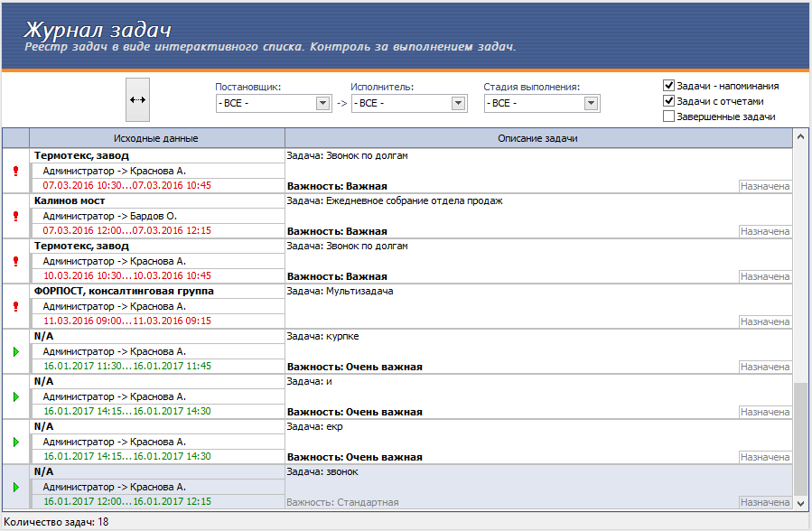This screenshot has height=531, width=812.
Task: Click red exclamation icon for Калинов мост task
Action: (15, 217)
